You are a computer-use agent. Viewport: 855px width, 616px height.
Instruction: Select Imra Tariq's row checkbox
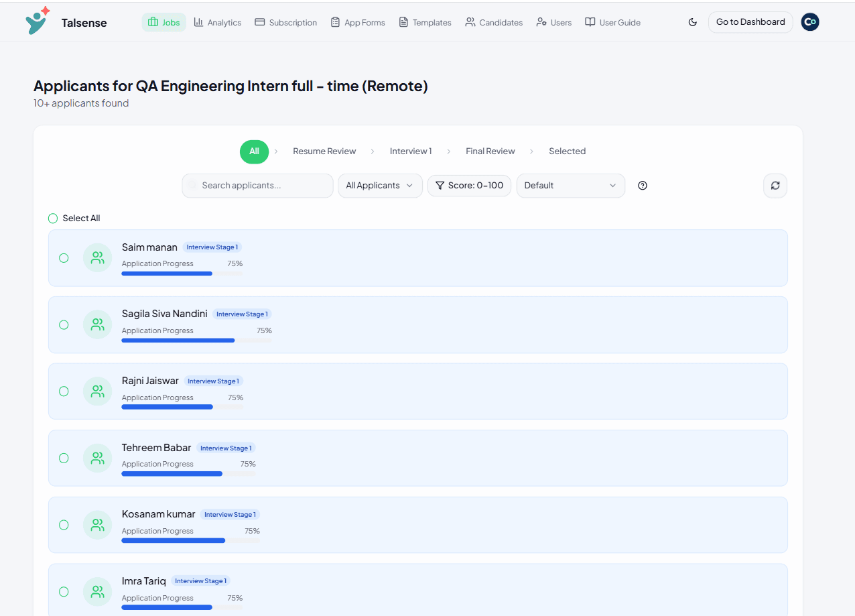point(64,592)
